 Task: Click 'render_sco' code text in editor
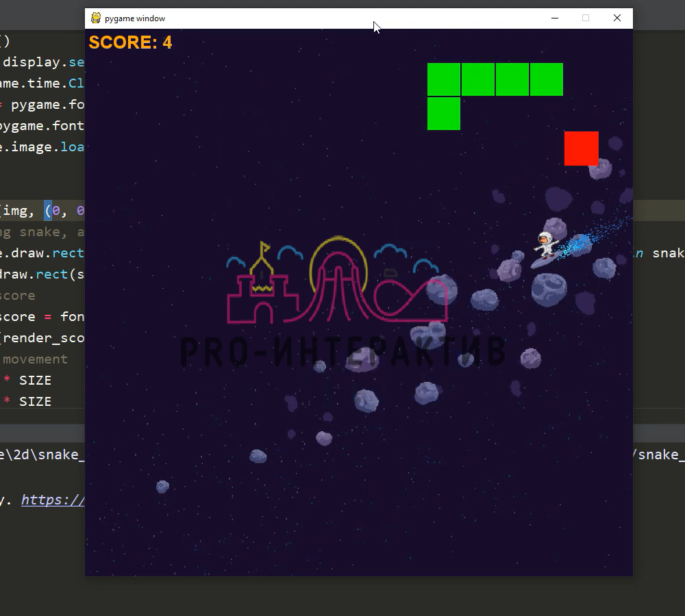pyautogui.click(x=42, y=338)
